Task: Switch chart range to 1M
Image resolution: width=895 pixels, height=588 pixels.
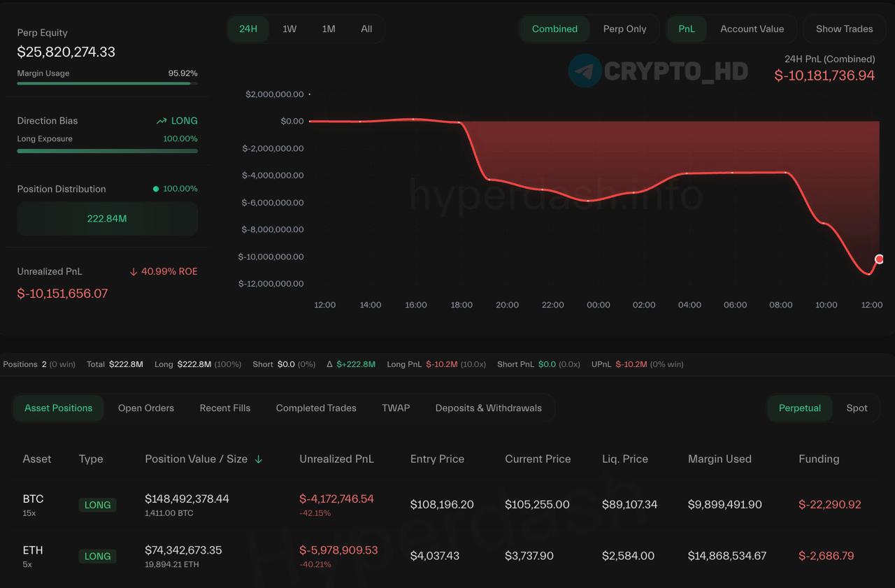Action: click(x=329, y=29)
